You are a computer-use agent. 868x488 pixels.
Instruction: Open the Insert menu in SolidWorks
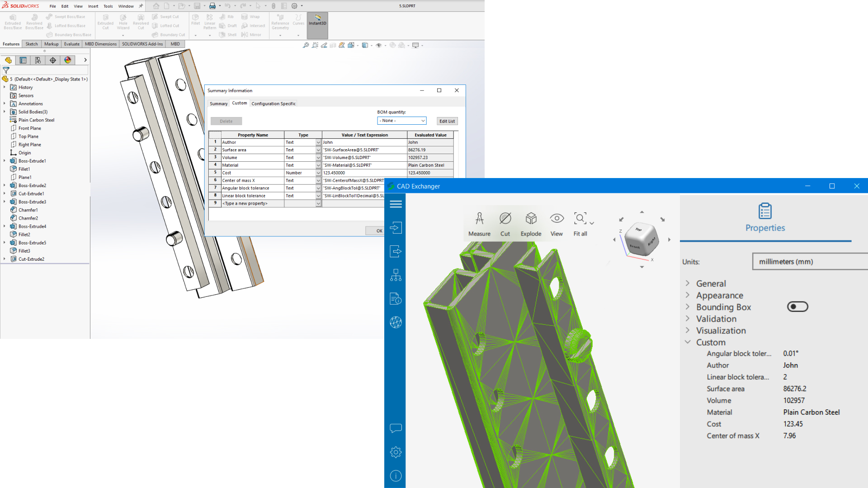tap(93, 6)
